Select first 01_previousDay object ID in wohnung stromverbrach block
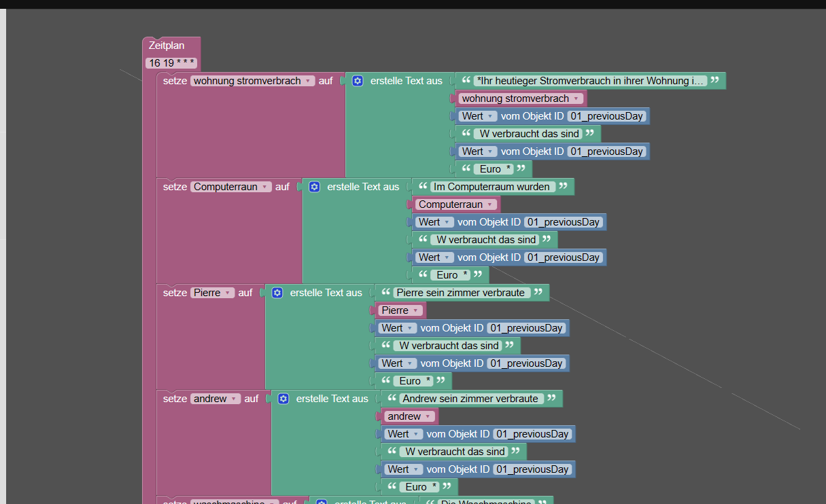This screenshot has width=826, height=504. [x=607, y=116]
